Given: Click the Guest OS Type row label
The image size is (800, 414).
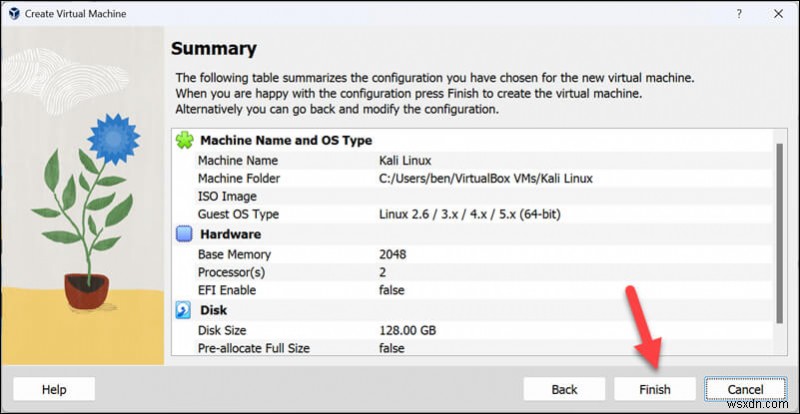Looking at the screenshot, I should coord(238,214).
